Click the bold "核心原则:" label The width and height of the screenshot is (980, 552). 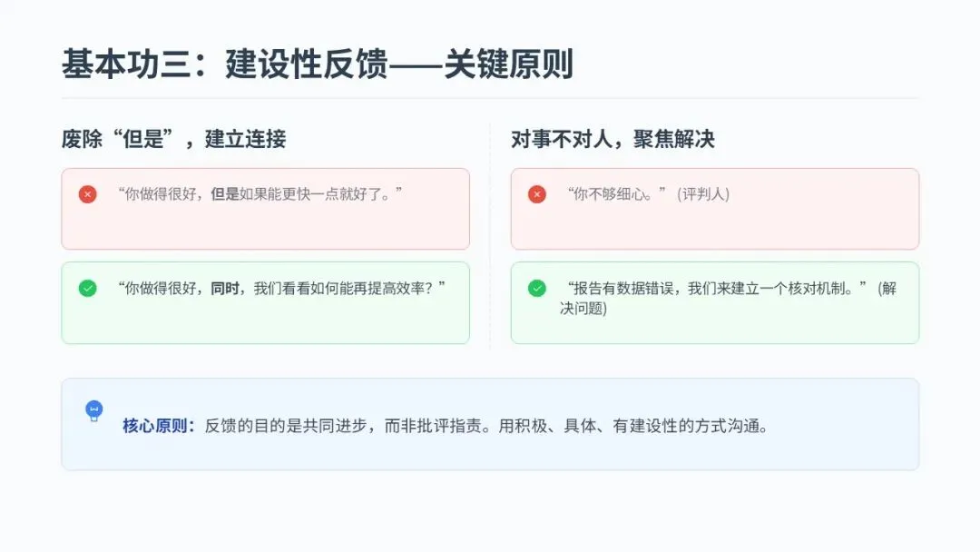pos(159,426)
